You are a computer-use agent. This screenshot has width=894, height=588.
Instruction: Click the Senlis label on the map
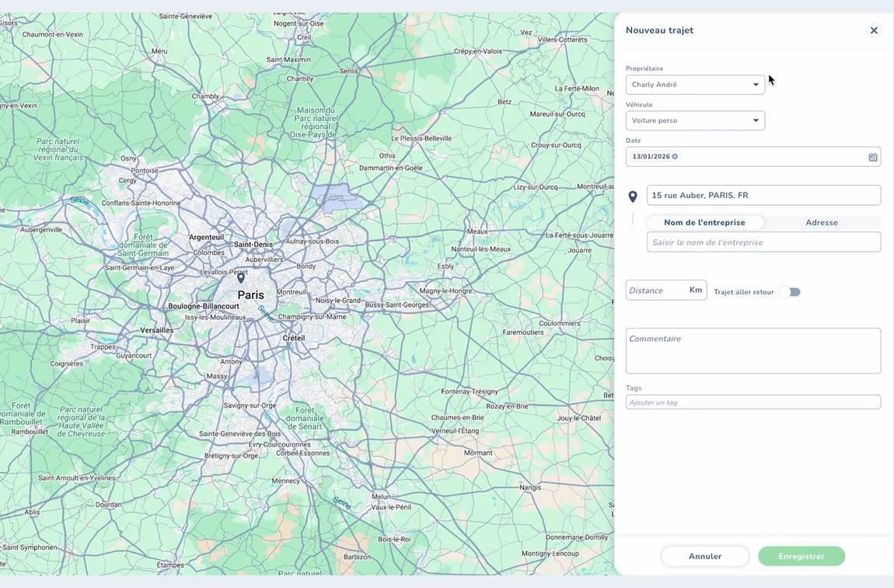pos(349,71)
